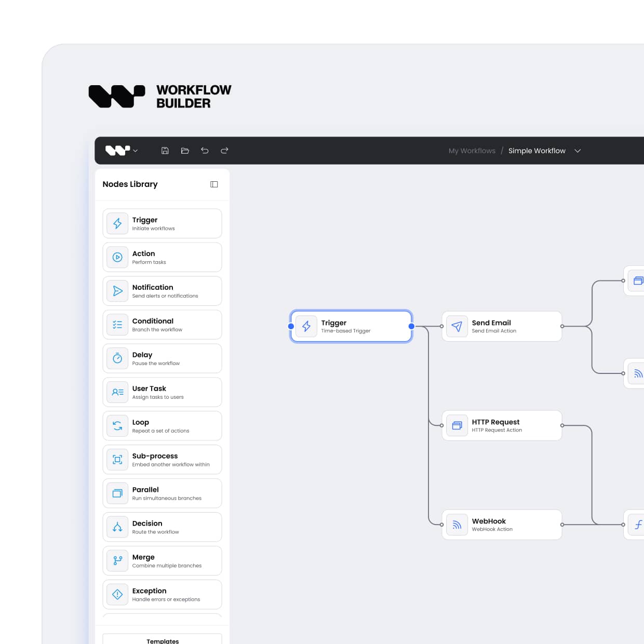This screenshot has height=644, width=644.
Task: Navigate to My Workflows
Action: coord(472,151)
